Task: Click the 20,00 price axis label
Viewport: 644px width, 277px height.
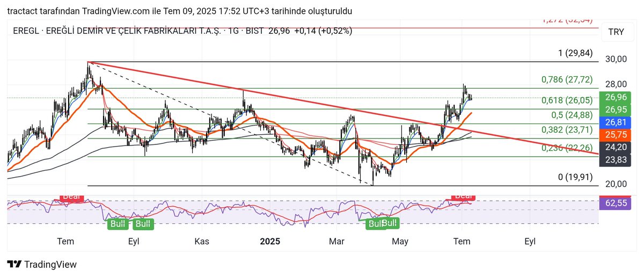Action: 616,184
